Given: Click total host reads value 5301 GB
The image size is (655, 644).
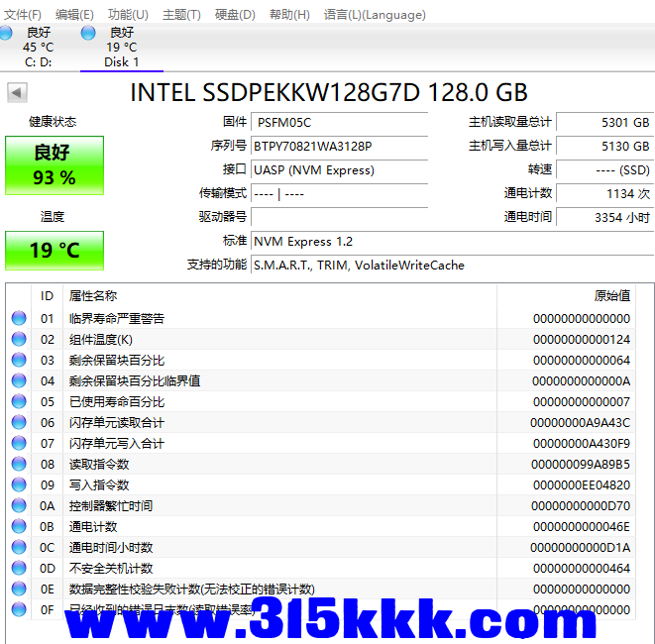Looking at the screenshot, I should coord(604,123).
